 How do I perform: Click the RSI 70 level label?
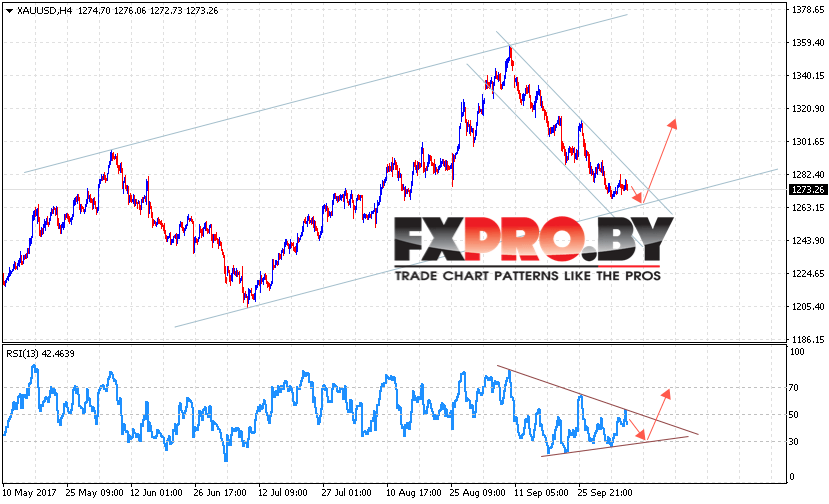click(793, 388)
